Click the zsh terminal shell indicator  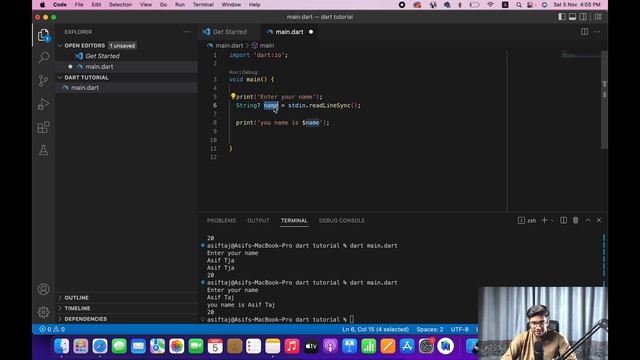(527, 220)
